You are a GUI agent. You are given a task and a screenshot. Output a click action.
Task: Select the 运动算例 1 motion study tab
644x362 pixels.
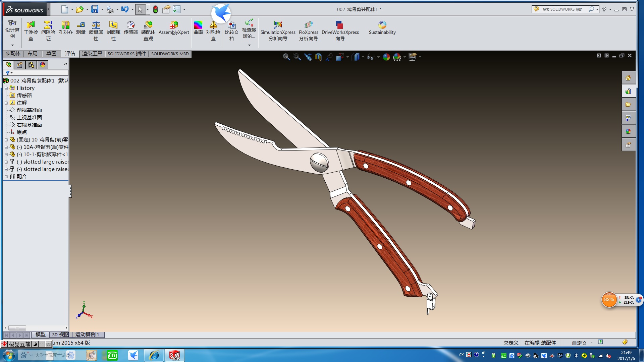tap(87, 335)
